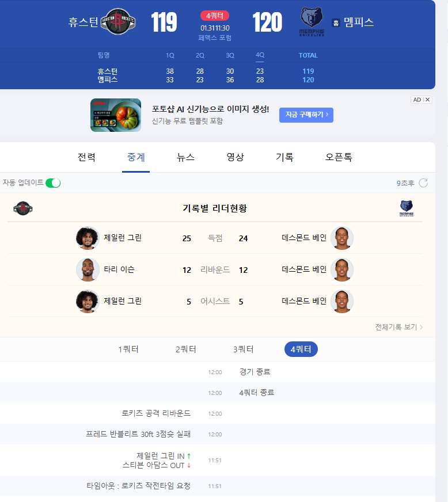448x502 pixels.
Task: Close the ad with the X icon
Action: point(427,100)
